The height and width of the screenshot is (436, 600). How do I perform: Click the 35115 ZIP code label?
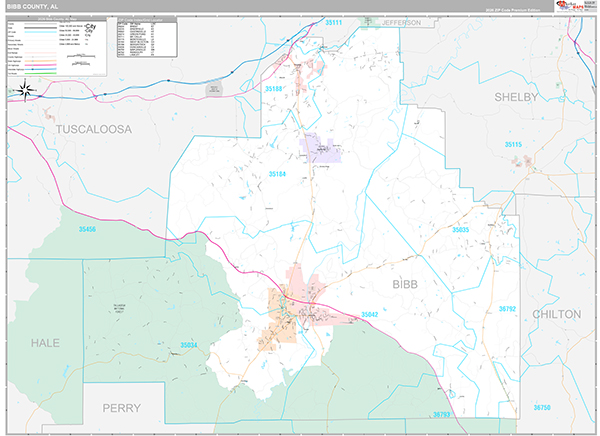point(512,146)
